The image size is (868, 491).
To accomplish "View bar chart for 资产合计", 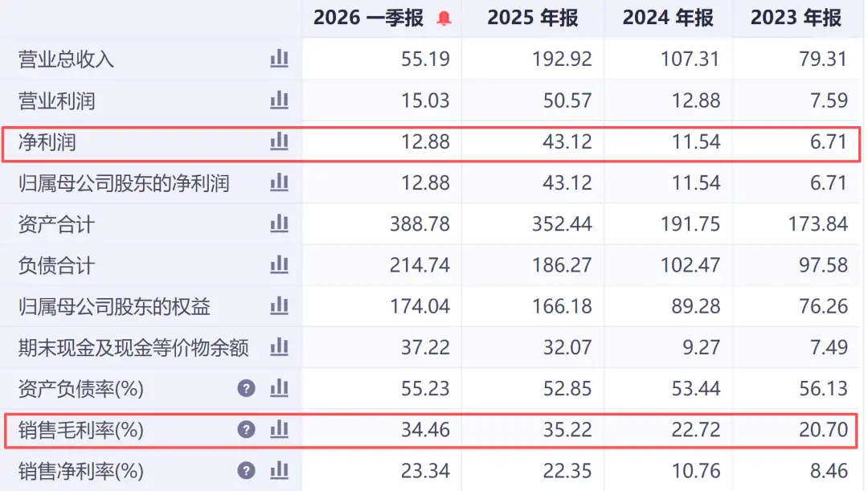I will (279, 223).
